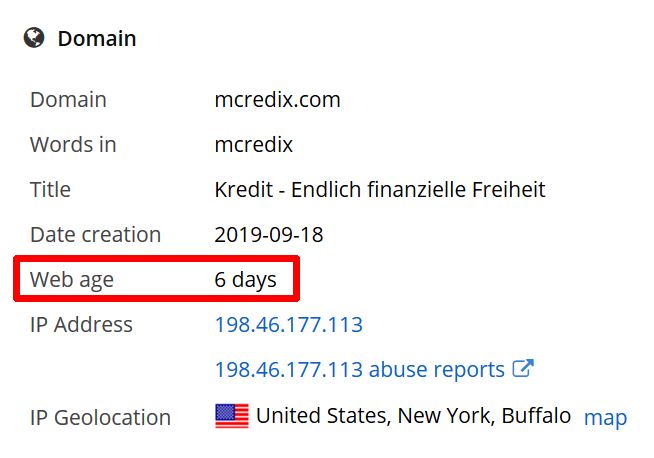
Task: Click the 6 days web age value
Action: [x=245, y=279]
